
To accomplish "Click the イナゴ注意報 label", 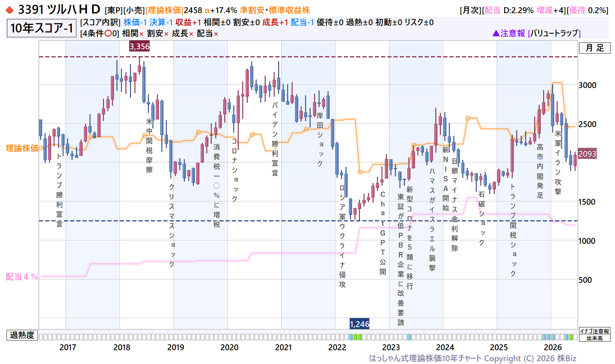I will pos(595,331).
